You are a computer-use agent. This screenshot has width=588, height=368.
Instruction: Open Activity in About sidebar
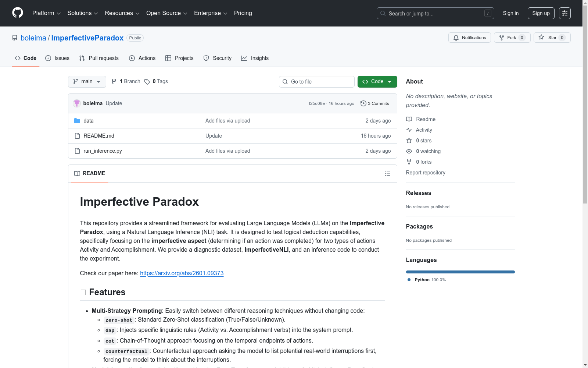pos(419,130)
